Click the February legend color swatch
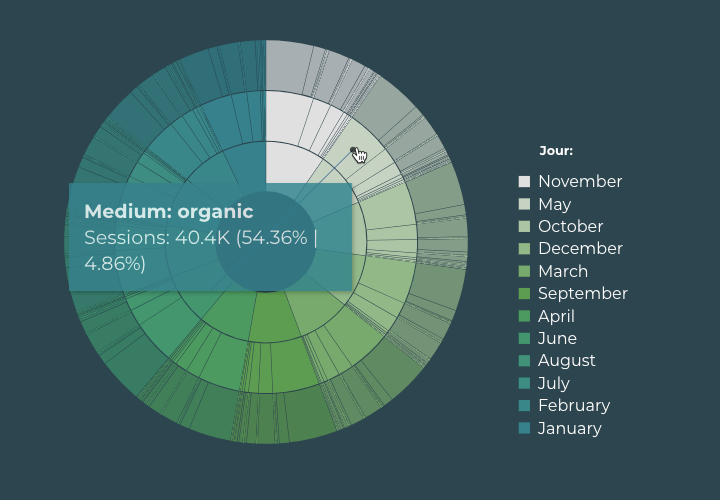Screen dimensions: 720x500 tap(524, 405)
